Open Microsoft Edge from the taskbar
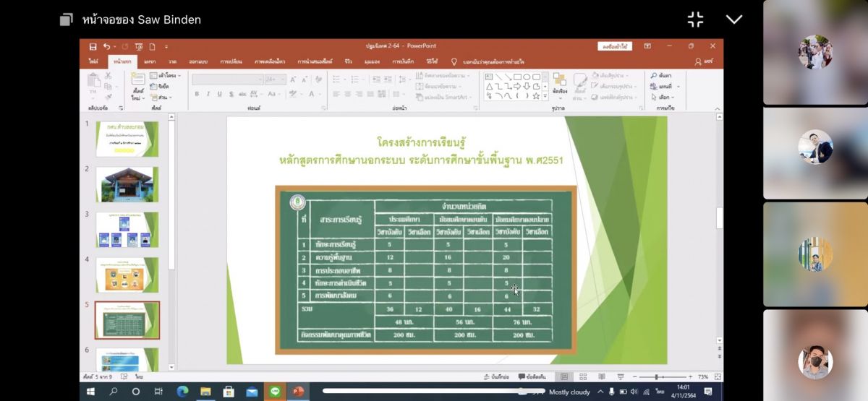The image size is (868, 401). [x=182, y=392]
